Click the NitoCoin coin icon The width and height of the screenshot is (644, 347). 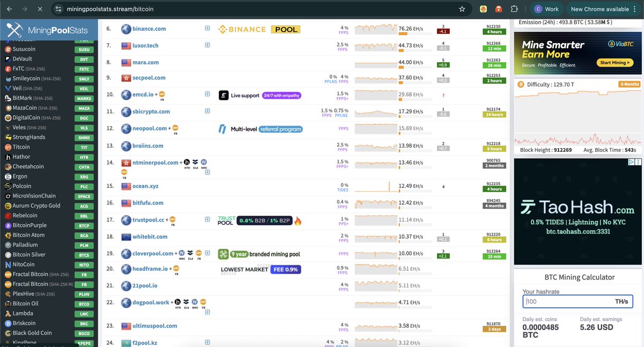[8, 264]
